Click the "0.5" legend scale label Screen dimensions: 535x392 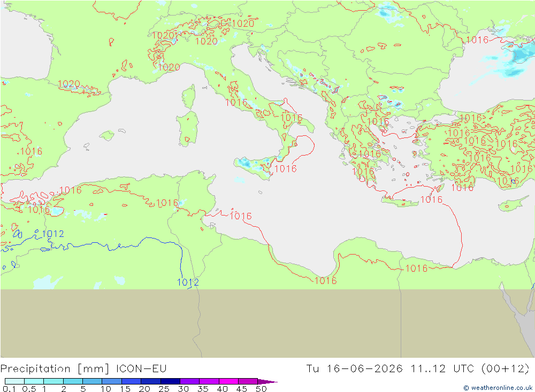[29, 389]
